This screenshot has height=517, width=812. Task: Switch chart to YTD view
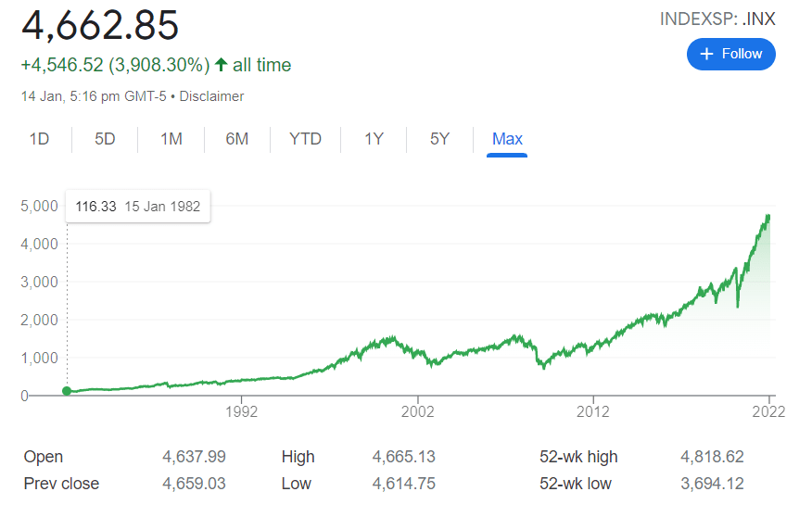pyautogui.click(x=305, y=139)
